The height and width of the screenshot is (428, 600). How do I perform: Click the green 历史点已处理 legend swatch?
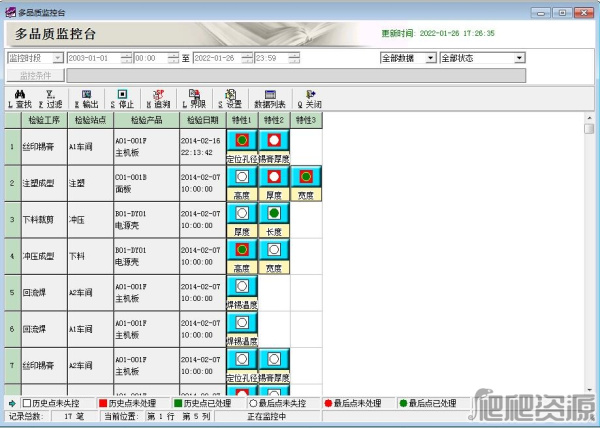(x=178, y=403)
